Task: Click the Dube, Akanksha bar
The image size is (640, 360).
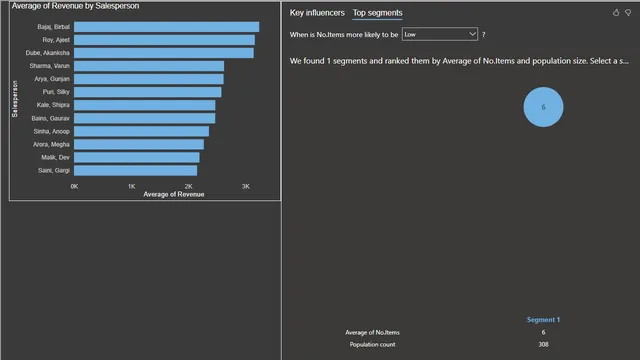Action: pyautogui.click(x=164, y=53)
